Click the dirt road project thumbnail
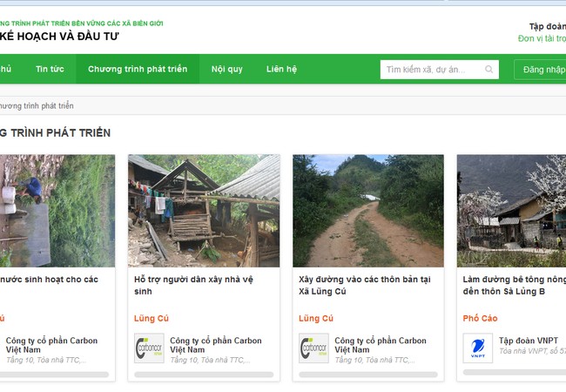Screen dimensions: 566x392 (x=368, y=211)
